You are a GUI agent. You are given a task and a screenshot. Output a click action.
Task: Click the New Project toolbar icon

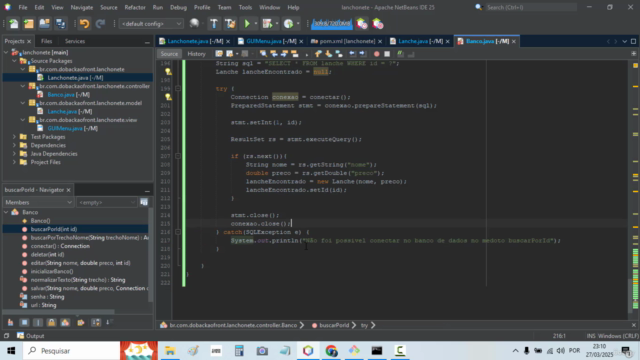[x=29, y=24]
